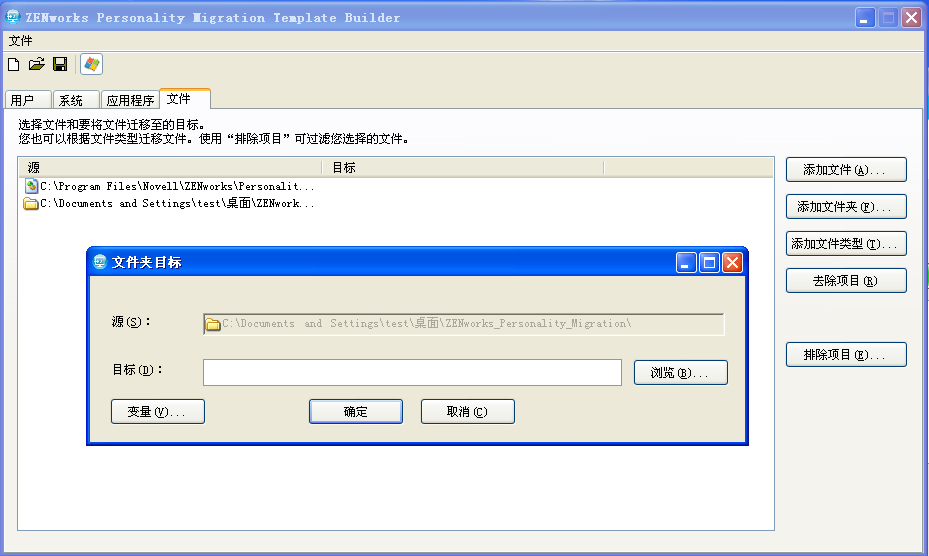Maximize the 文件夹目标 dialog
Viewport: 929px width, 556px height.
(x=709, y=262)
